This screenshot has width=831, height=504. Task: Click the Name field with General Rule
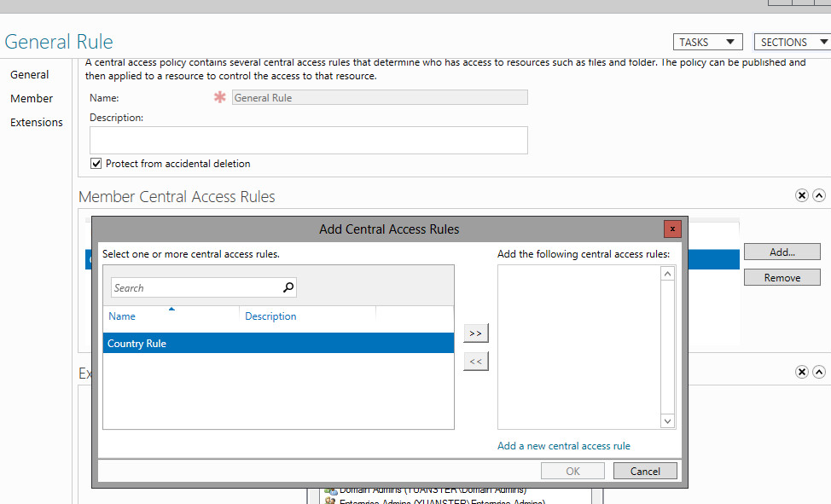coord(380,97)
